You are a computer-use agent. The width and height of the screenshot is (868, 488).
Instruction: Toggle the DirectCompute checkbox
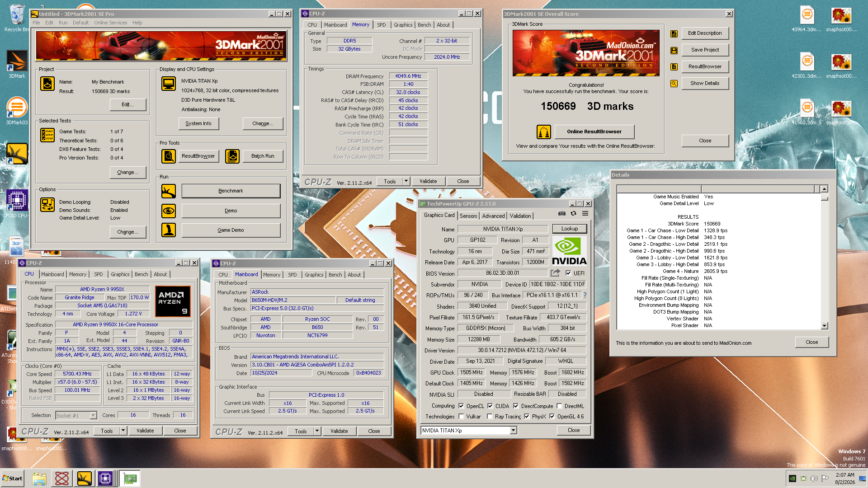[516, 406]
